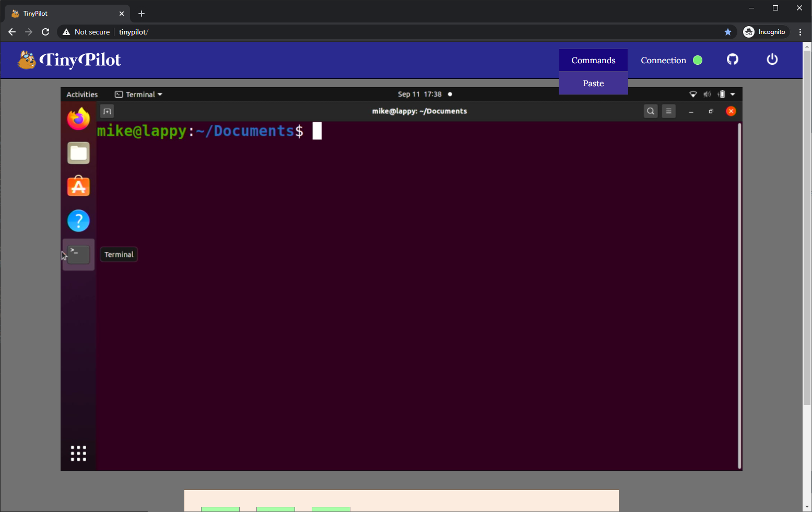This screenshot has width=812, height=512.
Task: Click the terminal title mike@lappy: ~/Documents
Action: coord(419,111)
